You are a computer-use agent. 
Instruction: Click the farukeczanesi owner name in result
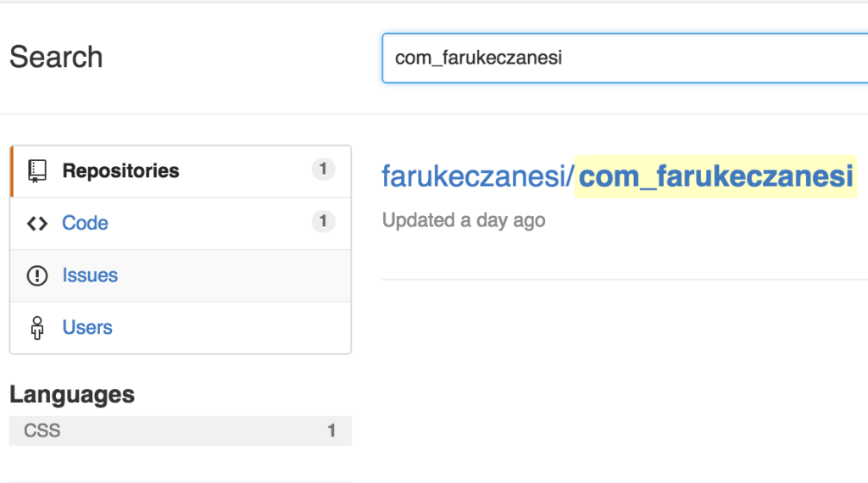(475, 176)
